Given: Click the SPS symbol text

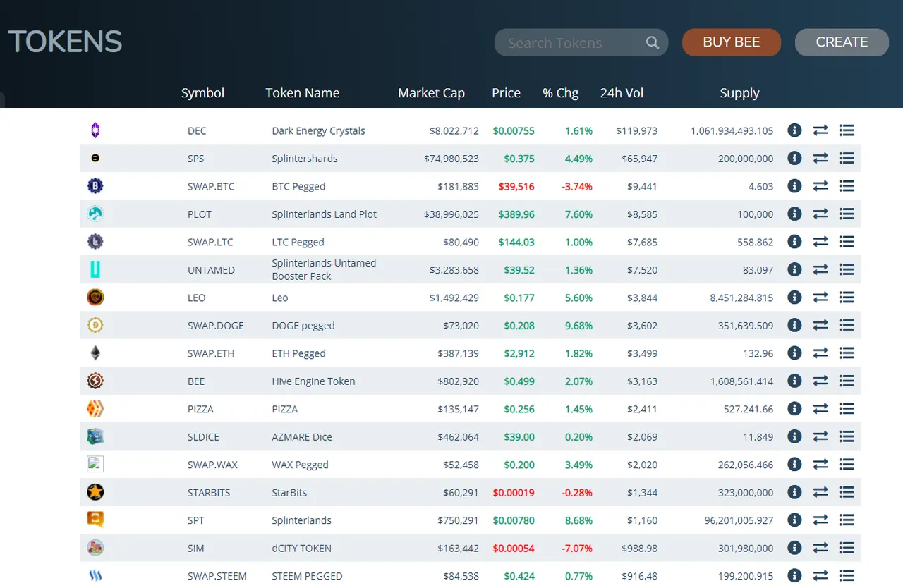Looking at the screenshot, I should pos(195,159).
